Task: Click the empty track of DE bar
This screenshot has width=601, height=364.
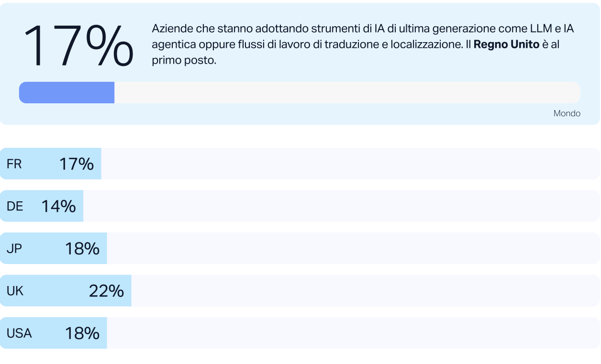Action: (x=340, y=206)
